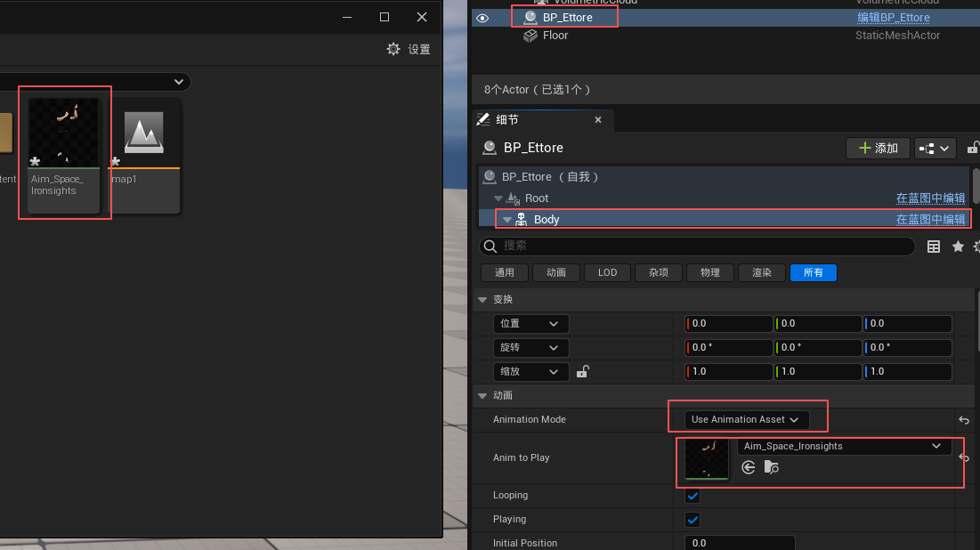Select the 渲染 filter tab
The width and height of the screenshot is (980, 550).
[x=761, y=272]
